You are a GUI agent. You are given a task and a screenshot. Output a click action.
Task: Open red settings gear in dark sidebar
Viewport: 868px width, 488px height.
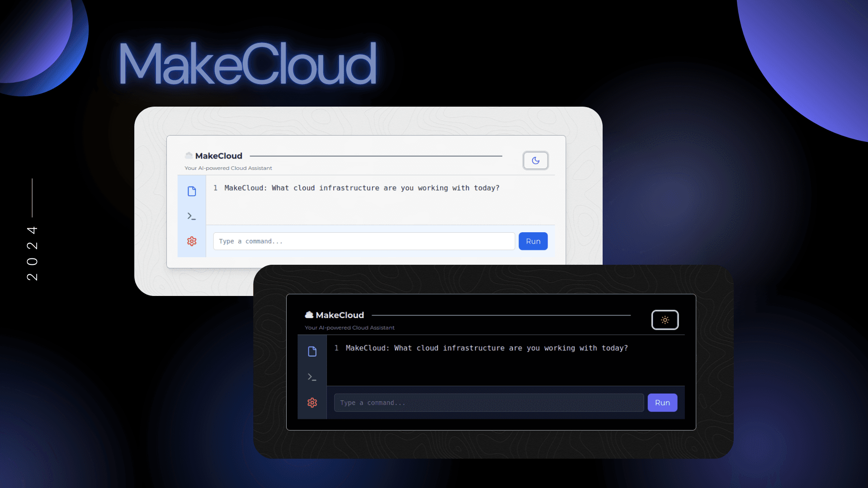click(x=312, y=403)
